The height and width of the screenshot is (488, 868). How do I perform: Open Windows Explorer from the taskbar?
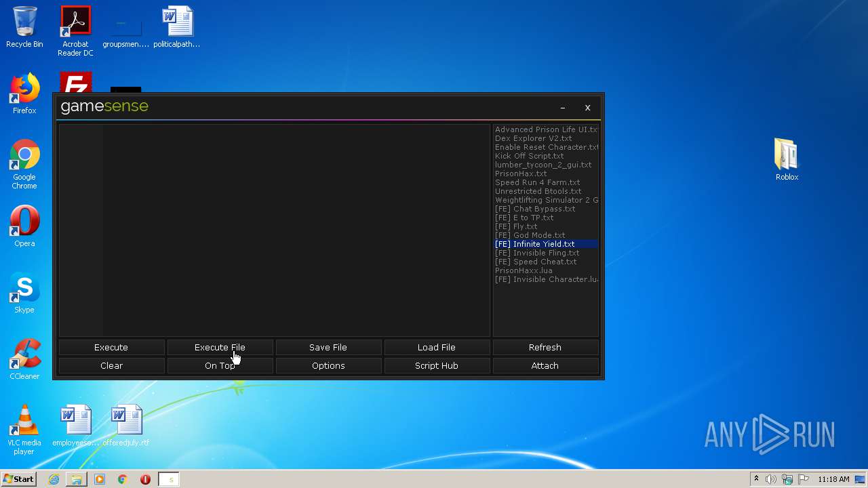pos(77,479)
